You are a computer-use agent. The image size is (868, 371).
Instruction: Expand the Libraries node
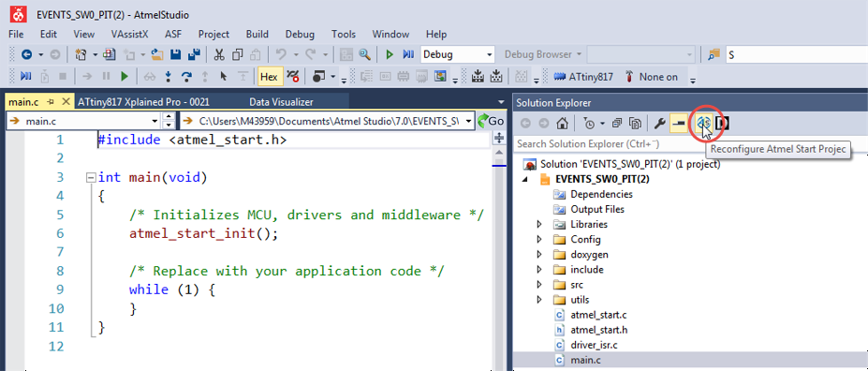(x=539, y=224)
